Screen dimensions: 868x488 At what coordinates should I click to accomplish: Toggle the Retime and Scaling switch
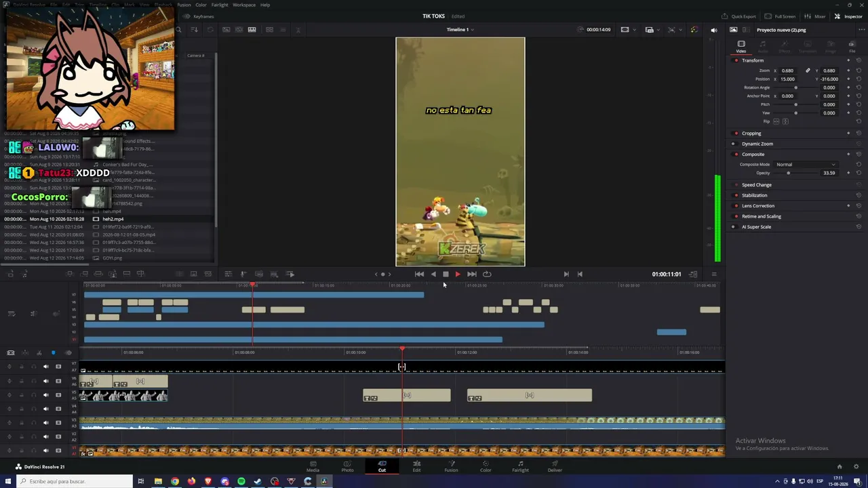coord(736,216)
